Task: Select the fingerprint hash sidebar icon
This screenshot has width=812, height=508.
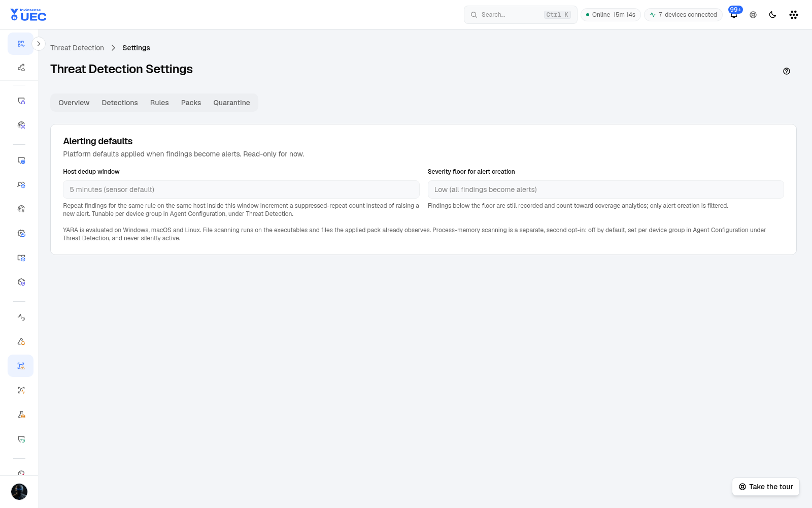Action: click(x=21, y=209)
